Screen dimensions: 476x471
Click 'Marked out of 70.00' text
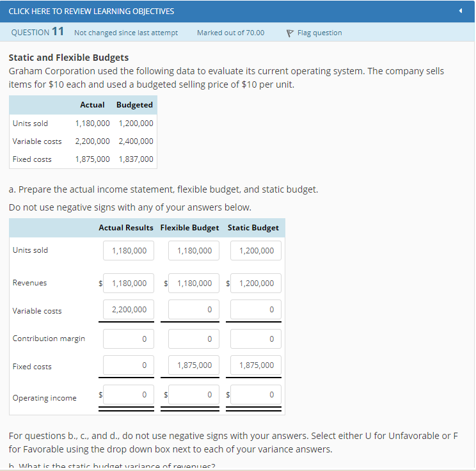pyautogui.click(x=230, y=33)
